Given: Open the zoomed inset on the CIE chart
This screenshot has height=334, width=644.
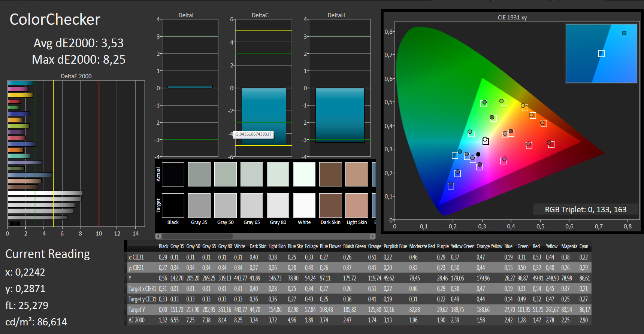Looking at the screenshot, I should pos(601,54).
